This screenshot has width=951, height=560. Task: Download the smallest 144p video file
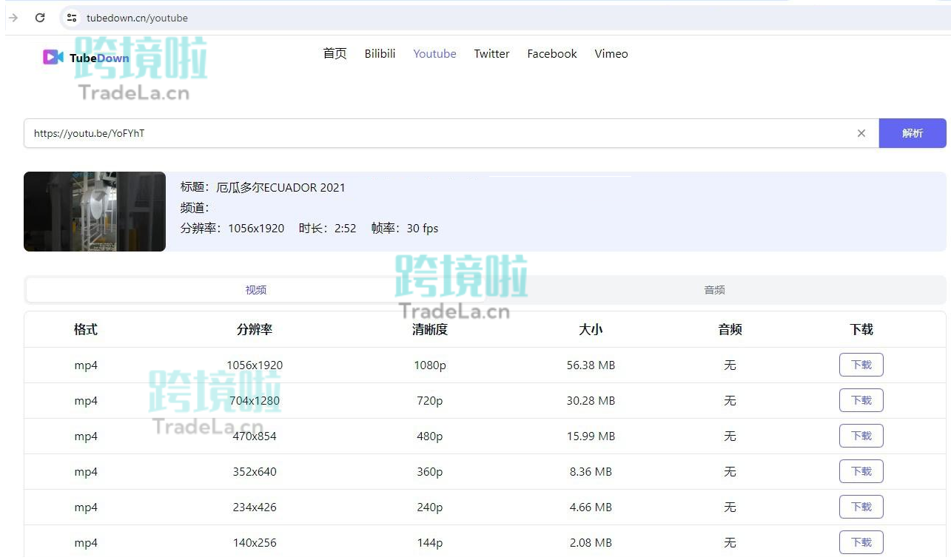click(861, 542)
